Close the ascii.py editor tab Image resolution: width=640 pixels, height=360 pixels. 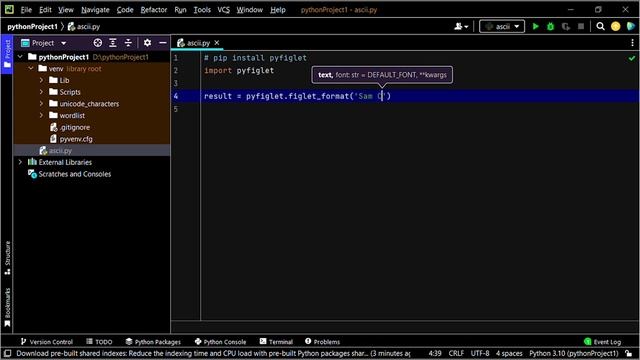tap(217, 42)
